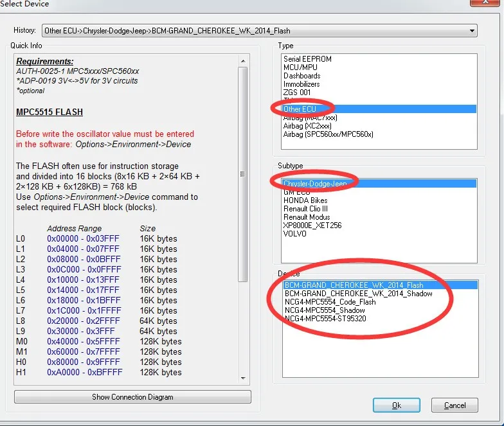Click Quick Info scrollbar down arrow
Viewport: 504px width, 426px height.
[x=243, y=378]
